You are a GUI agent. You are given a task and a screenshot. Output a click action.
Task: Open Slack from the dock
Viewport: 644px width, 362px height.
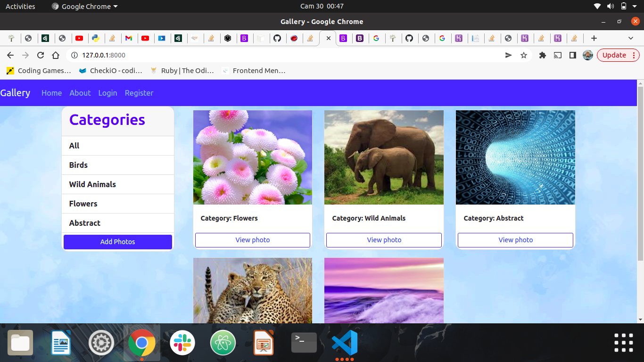point(182,343)
